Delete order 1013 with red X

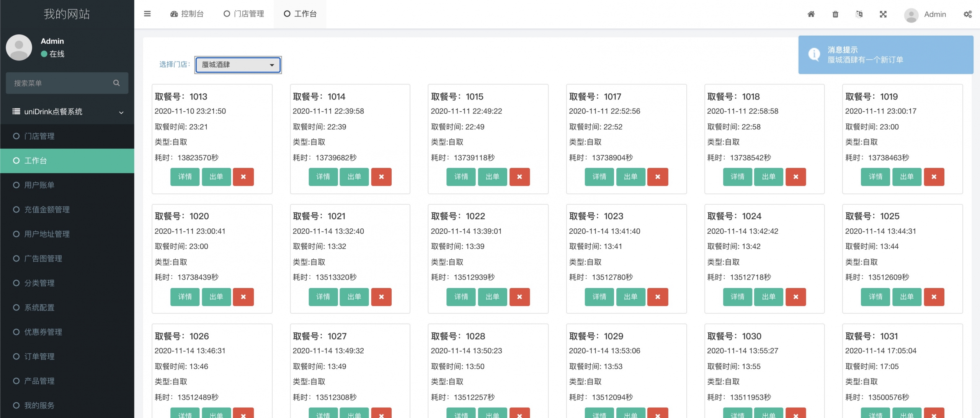point(243,177)
